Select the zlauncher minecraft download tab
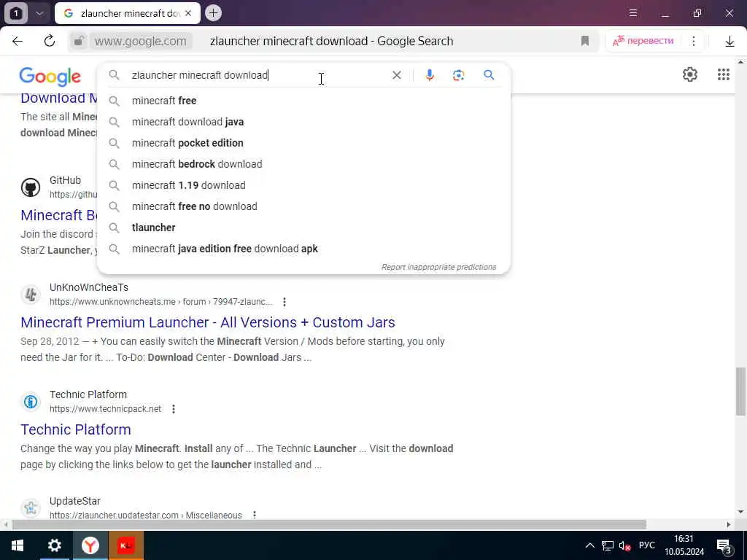747x560 pixels. tap(128, 13)
